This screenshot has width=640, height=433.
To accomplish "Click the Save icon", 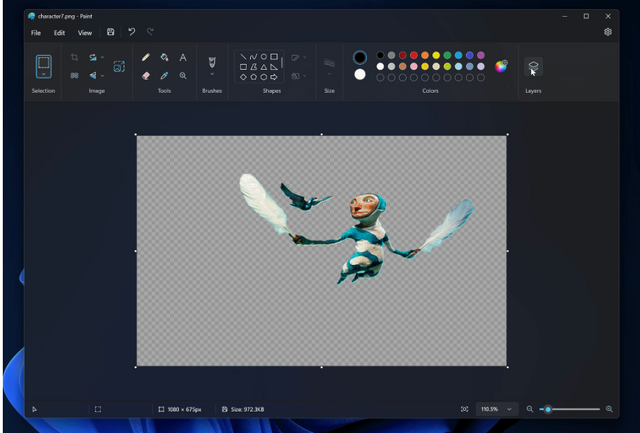I will [x=111, y=32].
